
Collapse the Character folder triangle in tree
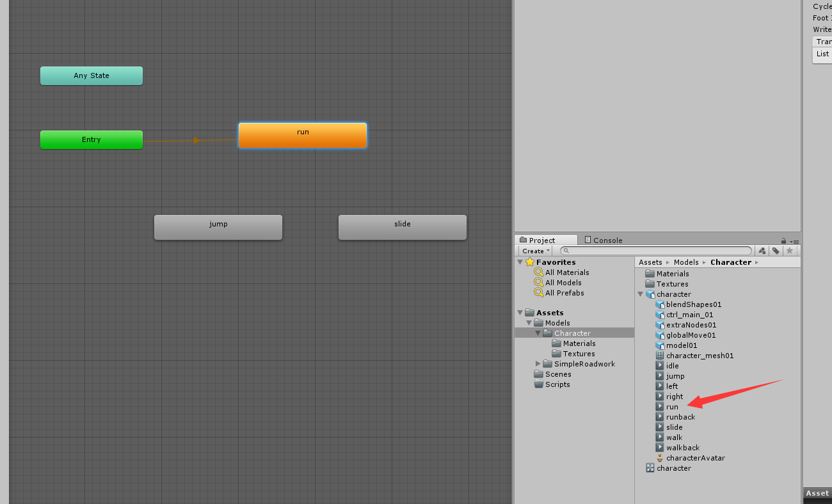(x=538, y=333)
